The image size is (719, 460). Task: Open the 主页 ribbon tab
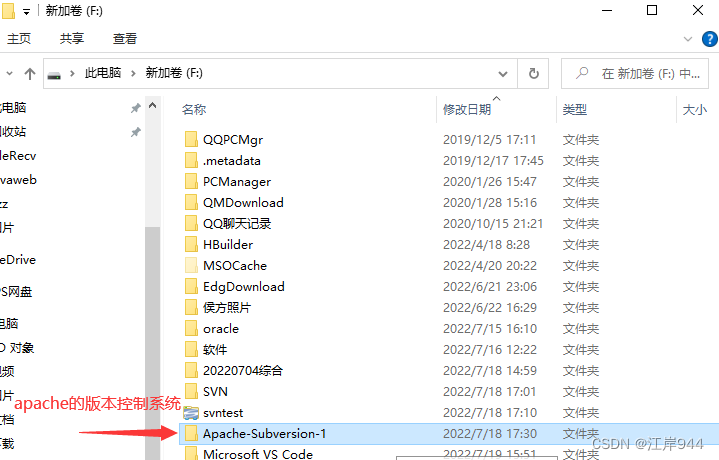pos(19,39)
